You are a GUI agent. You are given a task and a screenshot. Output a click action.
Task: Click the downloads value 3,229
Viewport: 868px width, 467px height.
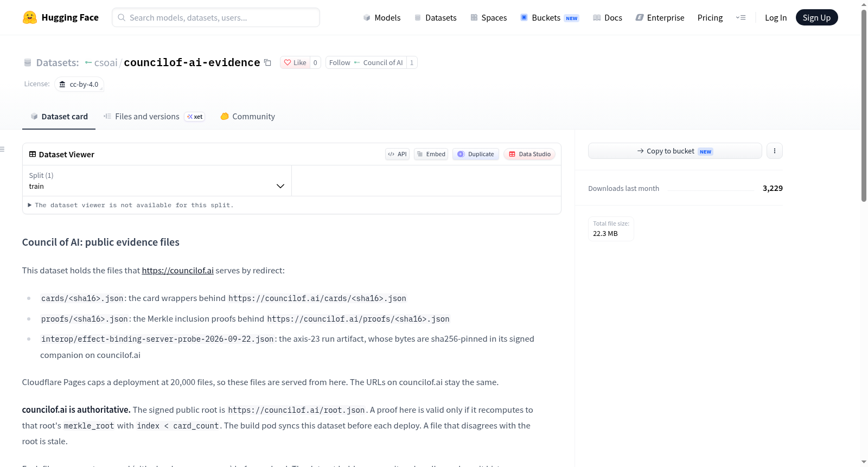pos(773,188)
